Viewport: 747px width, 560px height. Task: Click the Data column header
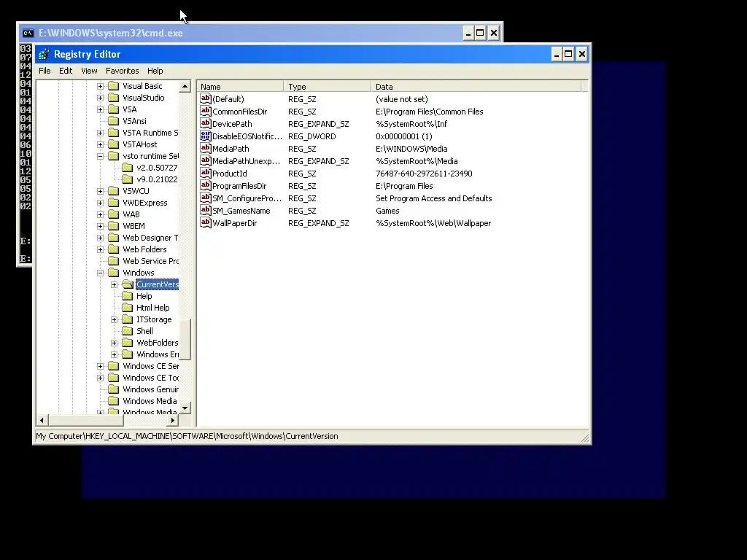tap(476, 86)
